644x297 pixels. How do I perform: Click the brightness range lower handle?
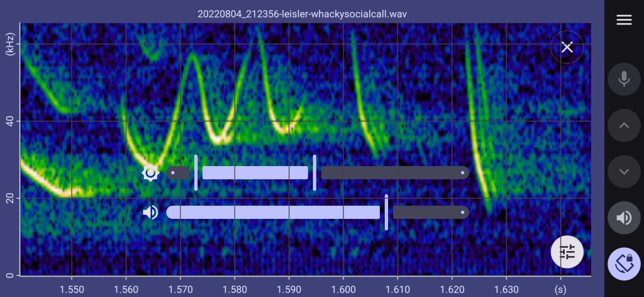tap(196, 172)
